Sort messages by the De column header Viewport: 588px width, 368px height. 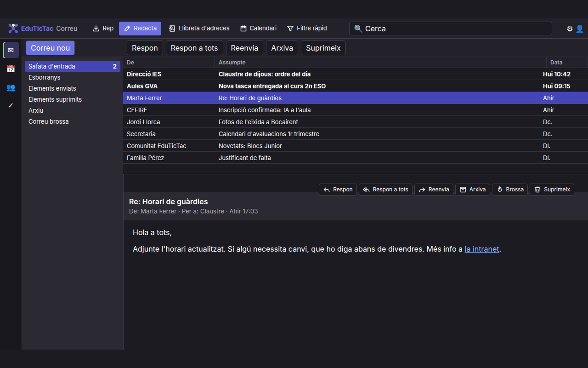click(169, 63)
